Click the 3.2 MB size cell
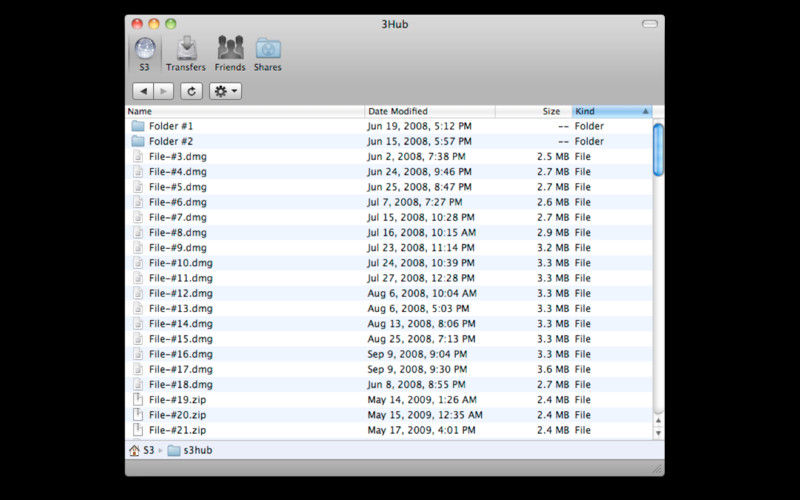The image size is (800, 500). tap(553, 248)
